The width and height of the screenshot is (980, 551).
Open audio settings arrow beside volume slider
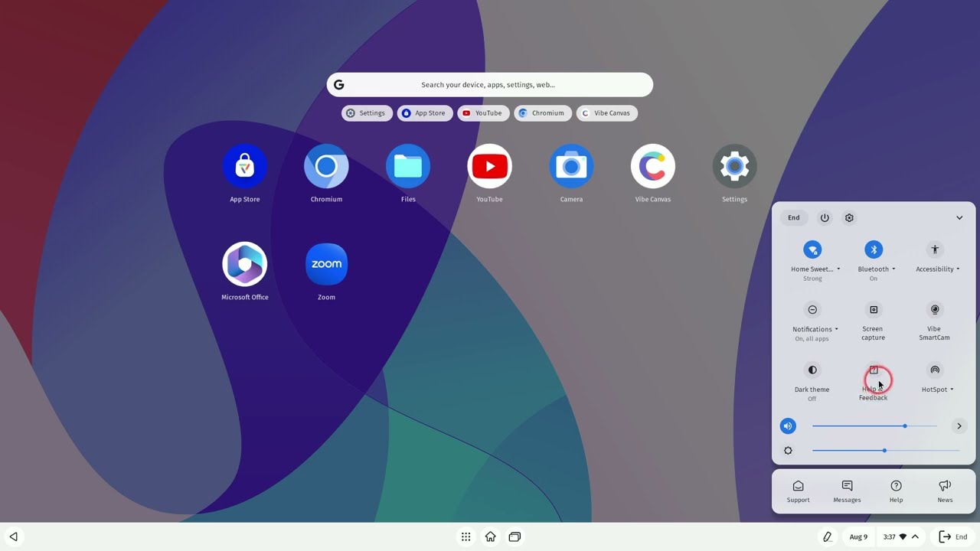959,426
